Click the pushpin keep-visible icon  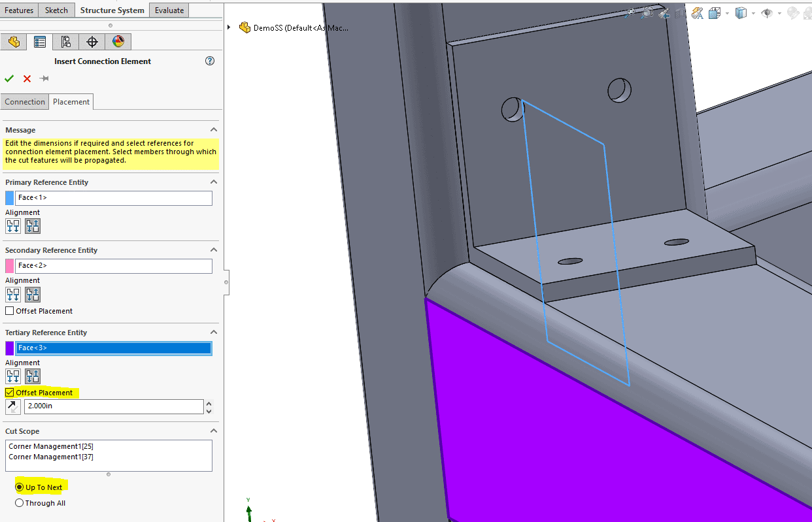pyautogui.click(x=44, y=78)
